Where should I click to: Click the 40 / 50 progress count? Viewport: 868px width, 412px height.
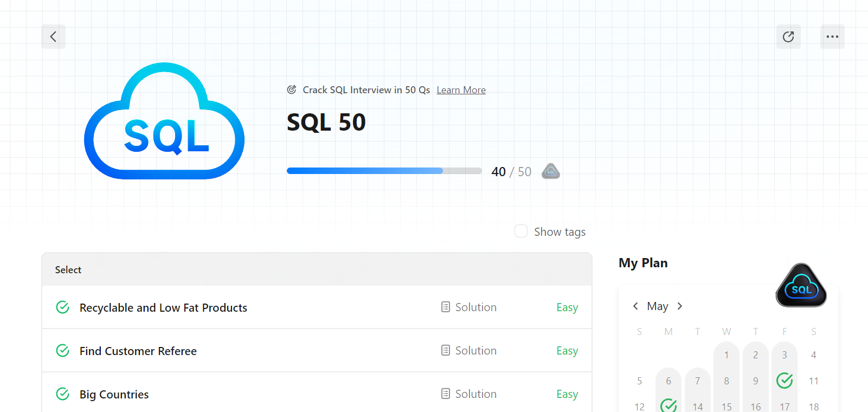point(511,172)
